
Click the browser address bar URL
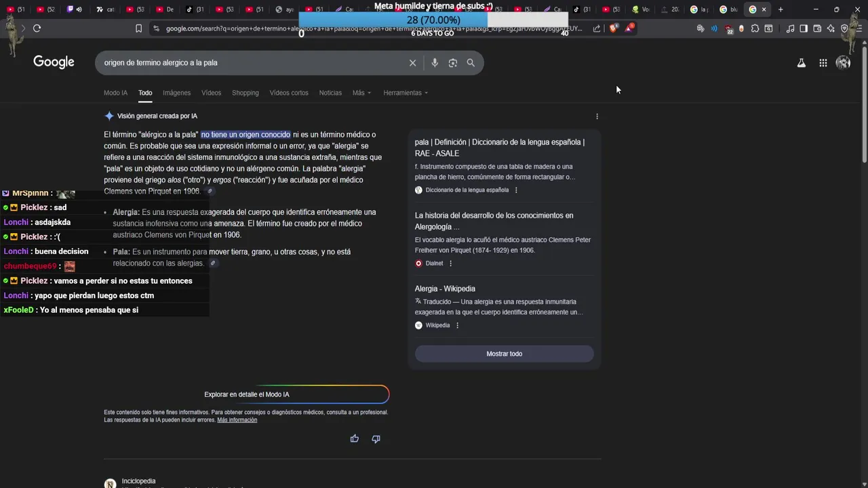(373, 28)
